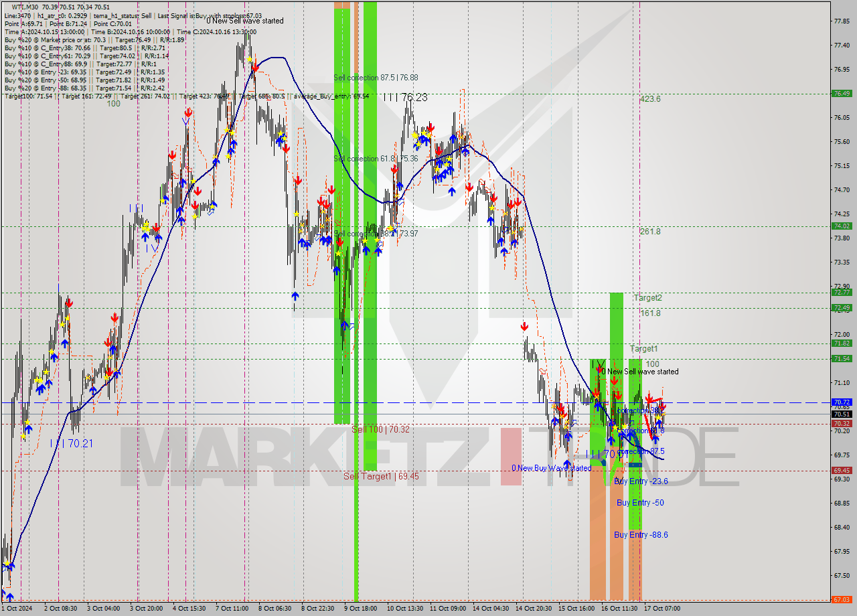Click the '11 Oct 09:00' time axis label
This screenshot has width=857, height=616.
(448, 609)
